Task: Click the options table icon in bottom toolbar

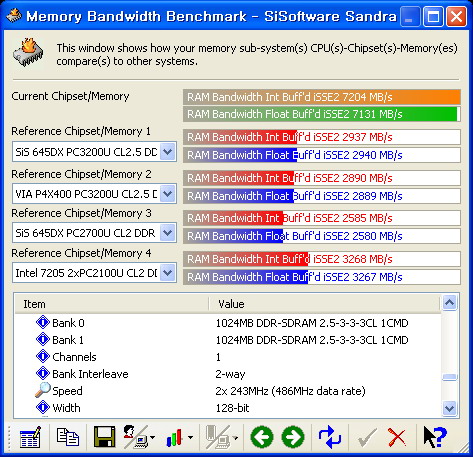Action: [x=30, y=437]
